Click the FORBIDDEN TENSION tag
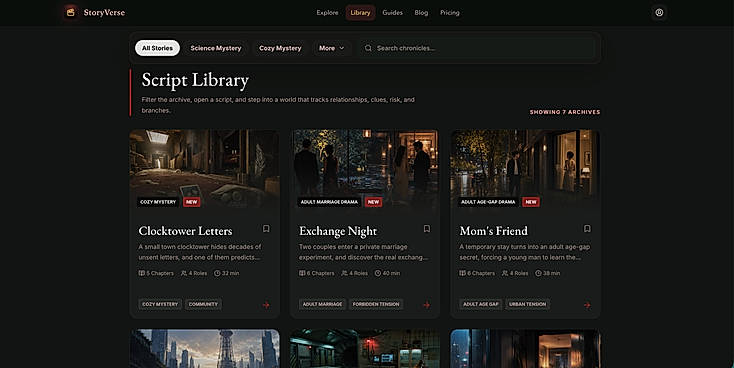The image size is (734, 368). pos(376,304)
